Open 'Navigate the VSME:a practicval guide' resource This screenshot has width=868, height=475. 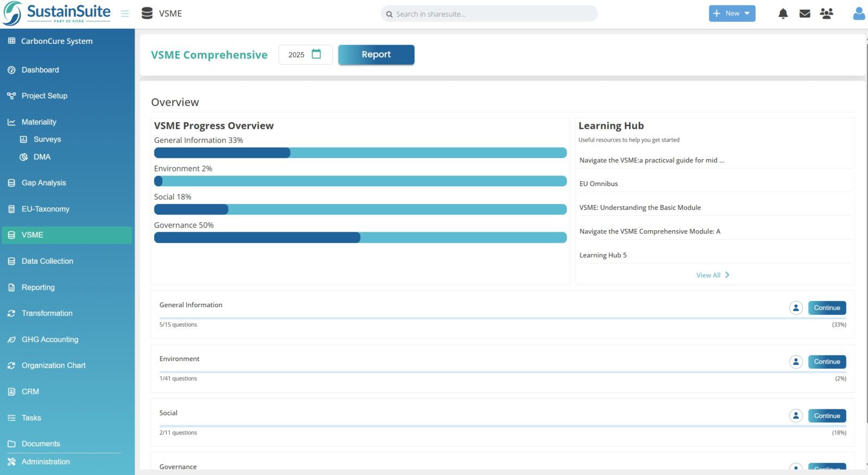pos(652,160)
